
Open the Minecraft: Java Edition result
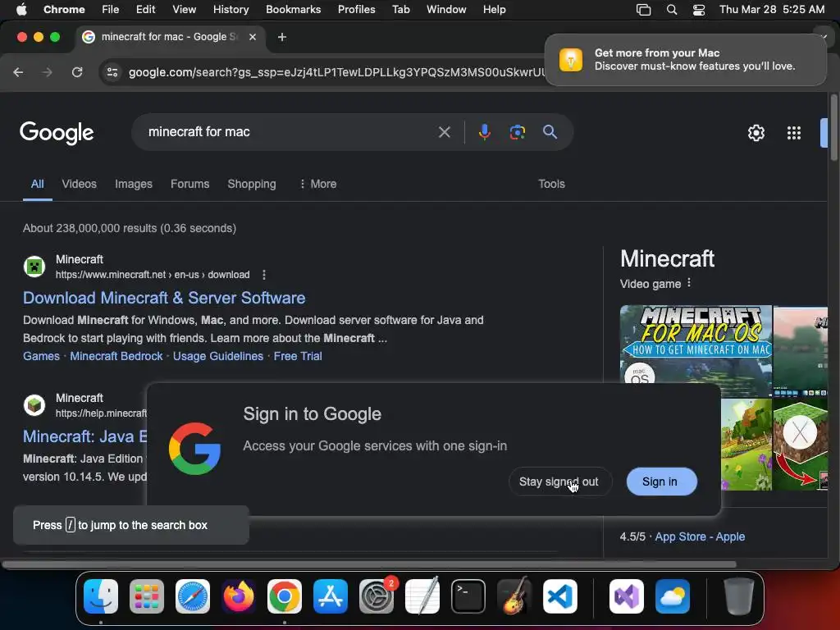(x=84, y=436)
